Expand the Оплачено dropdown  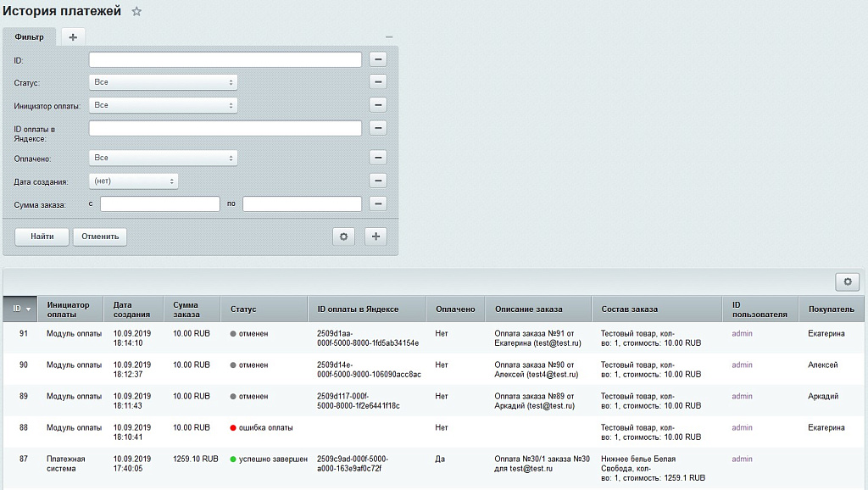[163, 158]
